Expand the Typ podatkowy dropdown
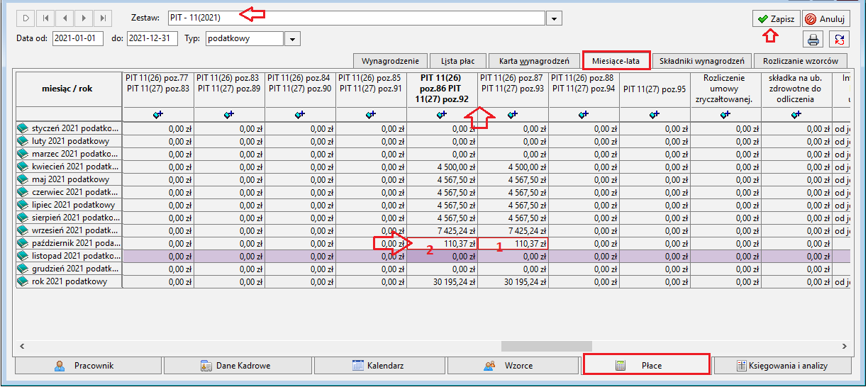Viewport: 868px width, 387px height. point(293,38)
